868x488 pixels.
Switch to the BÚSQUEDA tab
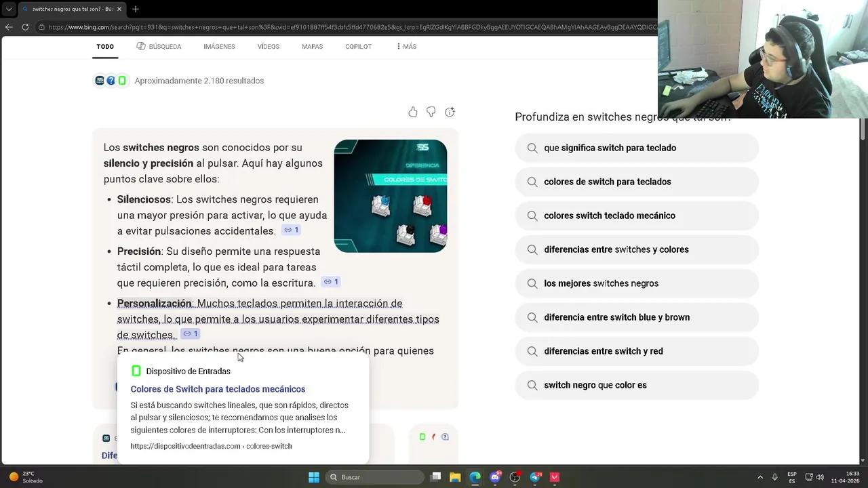pos(159,47)
